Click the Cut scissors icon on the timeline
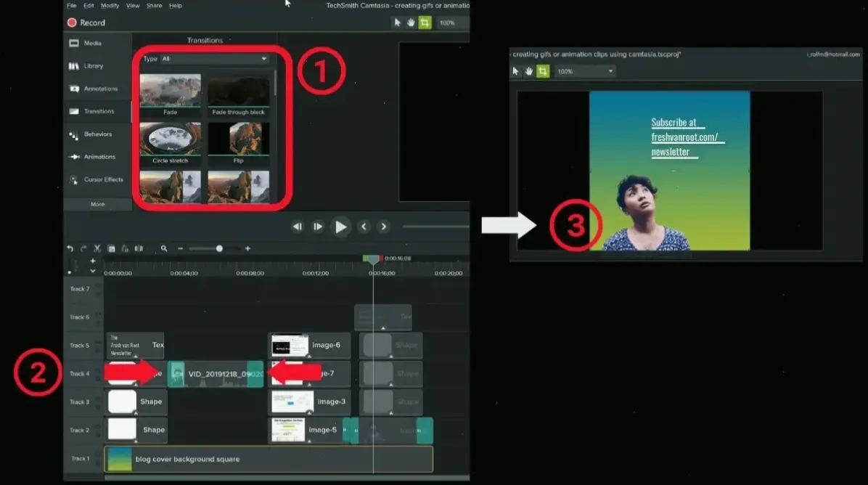 (97, 248)
